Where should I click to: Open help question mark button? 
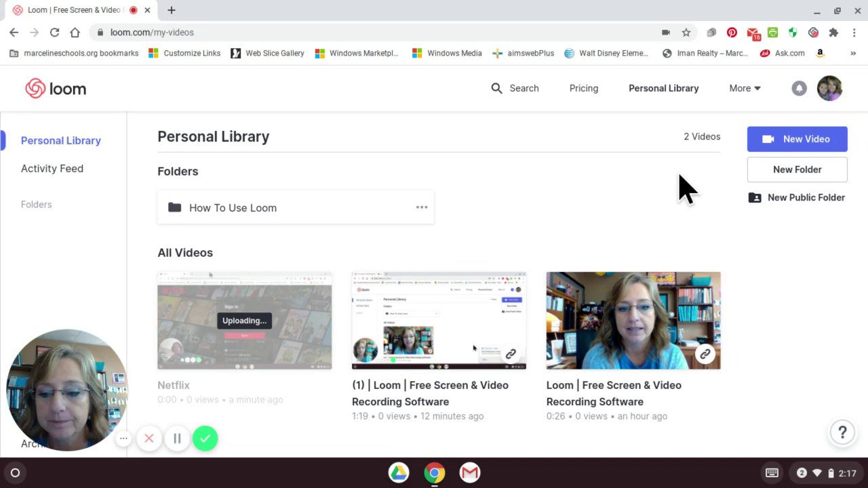(x=842, y=432)
